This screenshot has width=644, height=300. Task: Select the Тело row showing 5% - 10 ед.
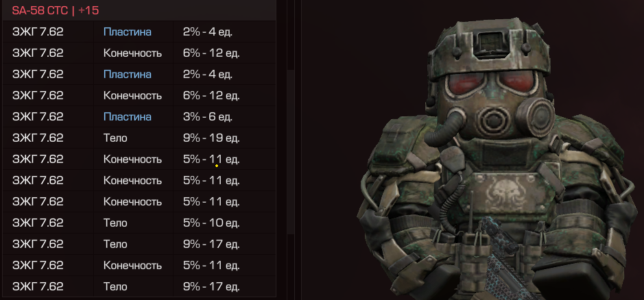pos(139,223)
